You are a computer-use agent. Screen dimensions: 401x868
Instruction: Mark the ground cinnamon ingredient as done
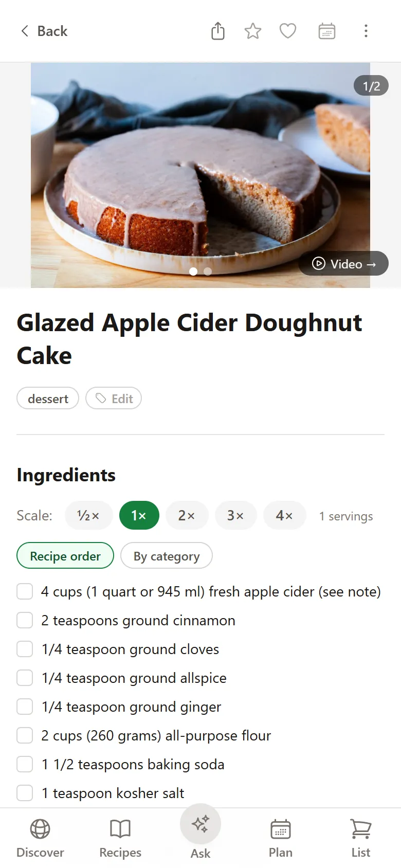point(25,620)
